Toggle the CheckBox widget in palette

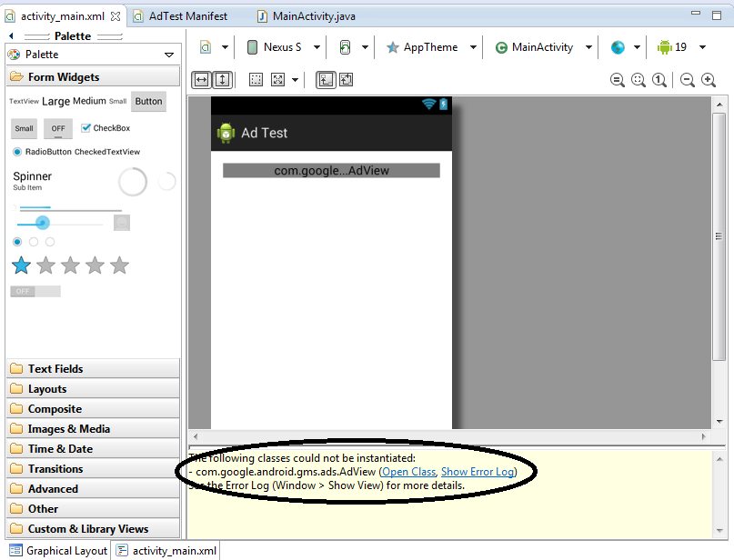click(x=106, y=128)
